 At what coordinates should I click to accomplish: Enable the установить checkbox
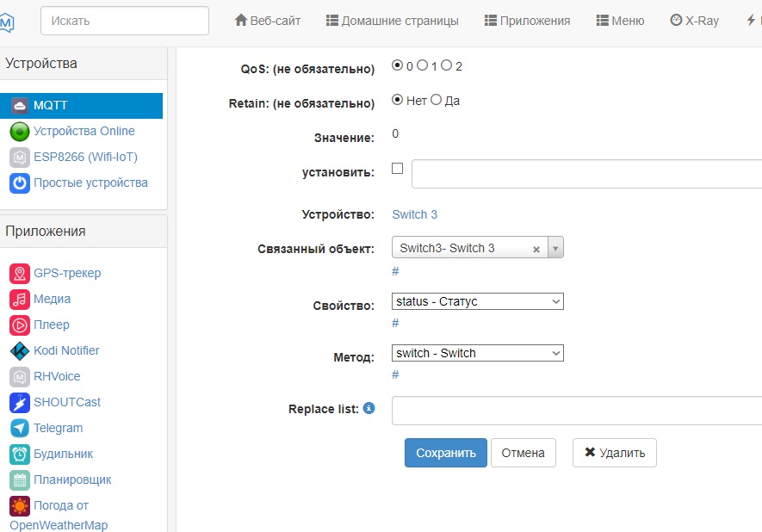pyautogui.click(x=397, y=169)
